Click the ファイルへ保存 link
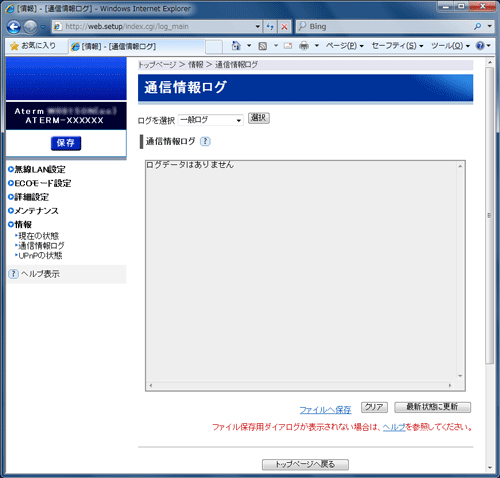500x478 pixels. [x=325, y=410]
